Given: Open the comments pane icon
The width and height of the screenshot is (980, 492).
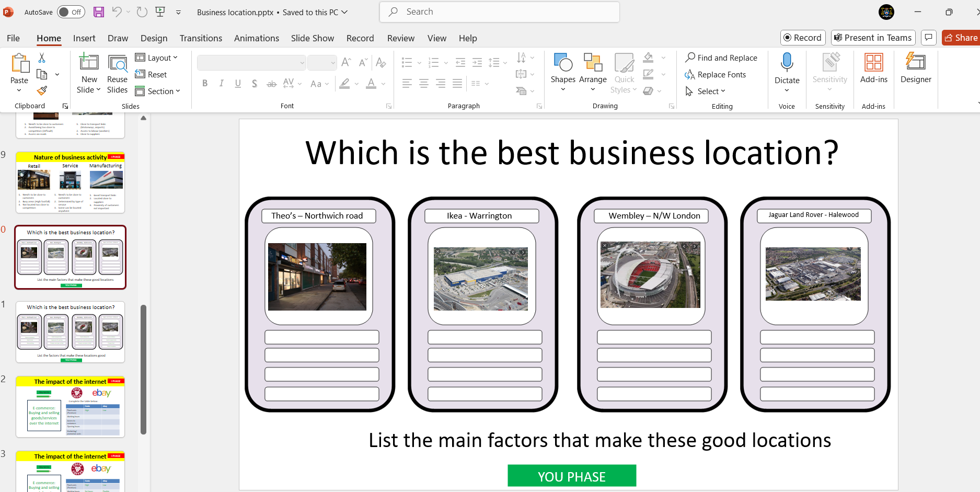Looking at the screenshot, I should (928, 38).
